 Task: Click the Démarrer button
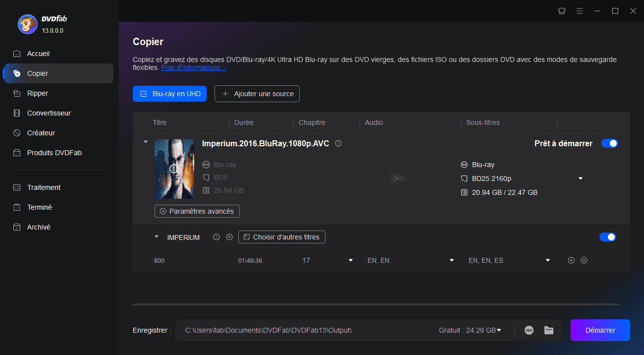pyautogui.click(x=600, y=330)
